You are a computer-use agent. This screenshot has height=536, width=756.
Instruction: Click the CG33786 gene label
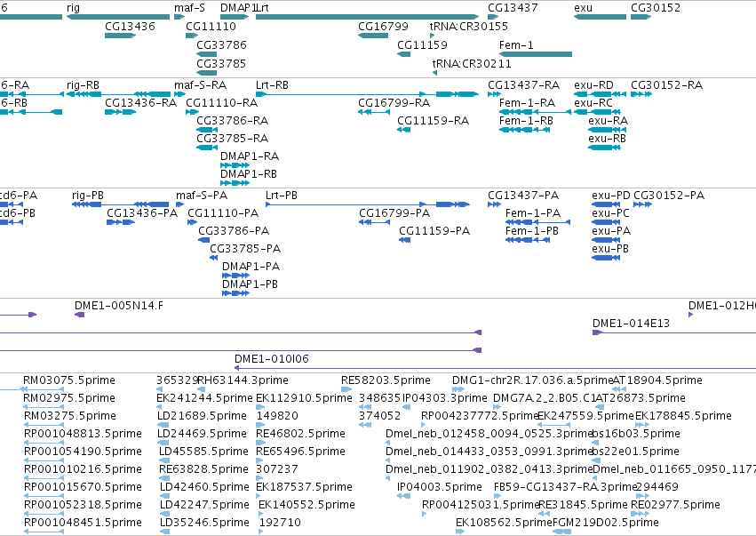[x=221, y=44]
